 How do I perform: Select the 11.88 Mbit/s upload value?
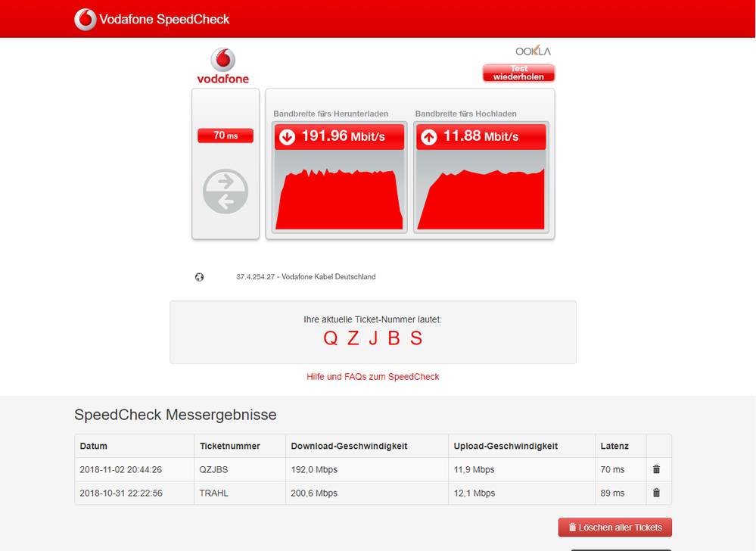pyautogui.click(x=481, y=136)
